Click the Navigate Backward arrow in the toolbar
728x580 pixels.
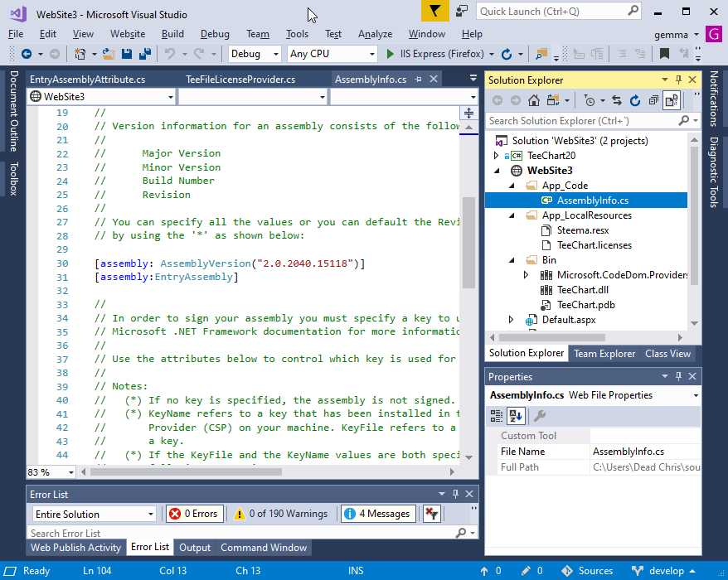pos(27,54)
